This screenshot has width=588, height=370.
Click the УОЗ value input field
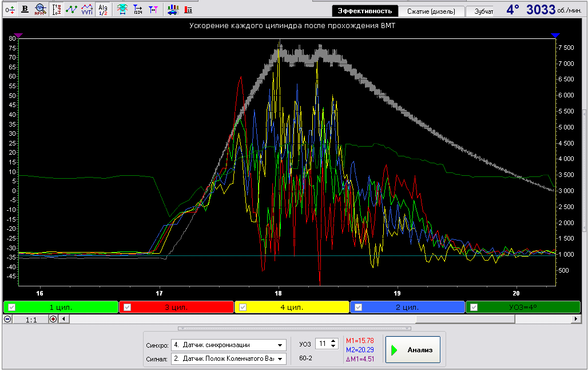[323, 343]
